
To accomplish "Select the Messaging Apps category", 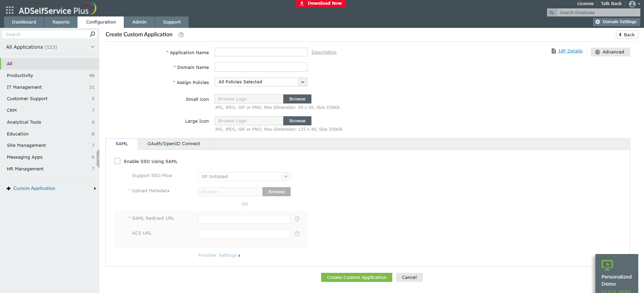I will click(x=50, y=157).
